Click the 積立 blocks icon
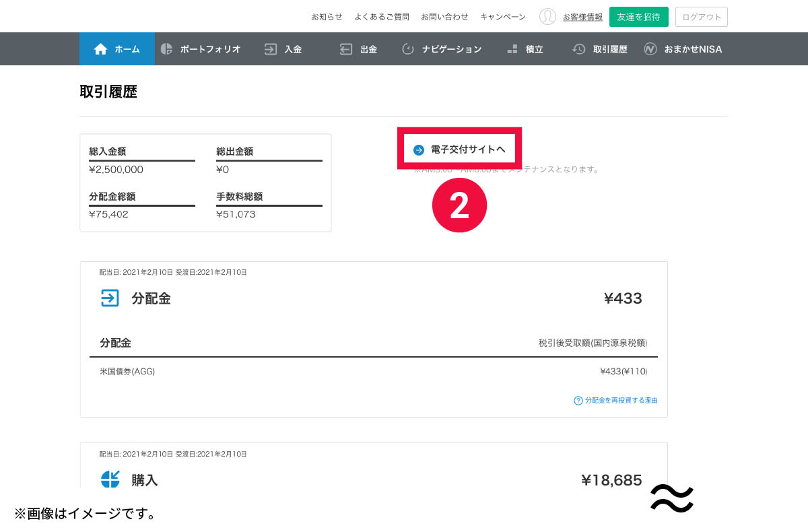This screenshot has width=808, height=532. [512, 49]
